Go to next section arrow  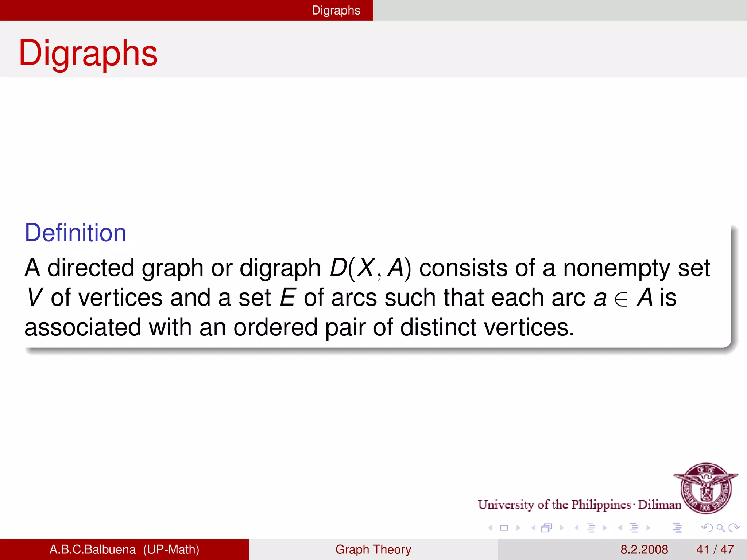tap(648, 528)
